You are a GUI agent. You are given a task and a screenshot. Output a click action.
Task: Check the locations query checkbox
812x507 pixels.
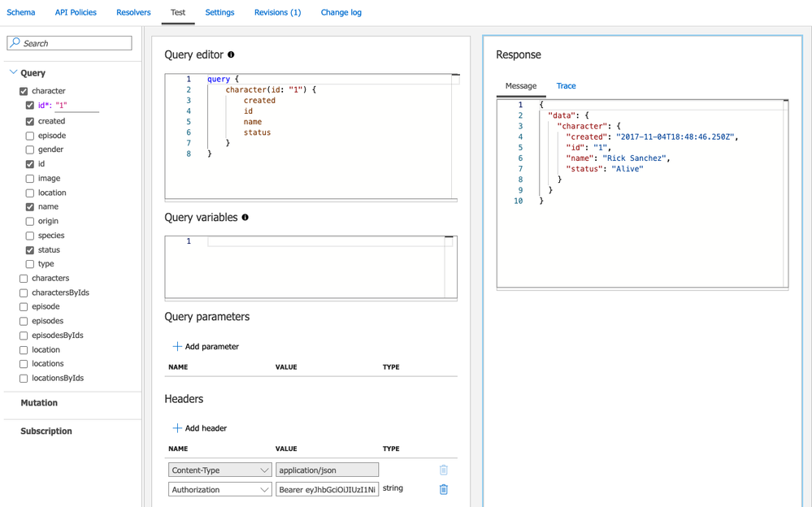(24, 364)
